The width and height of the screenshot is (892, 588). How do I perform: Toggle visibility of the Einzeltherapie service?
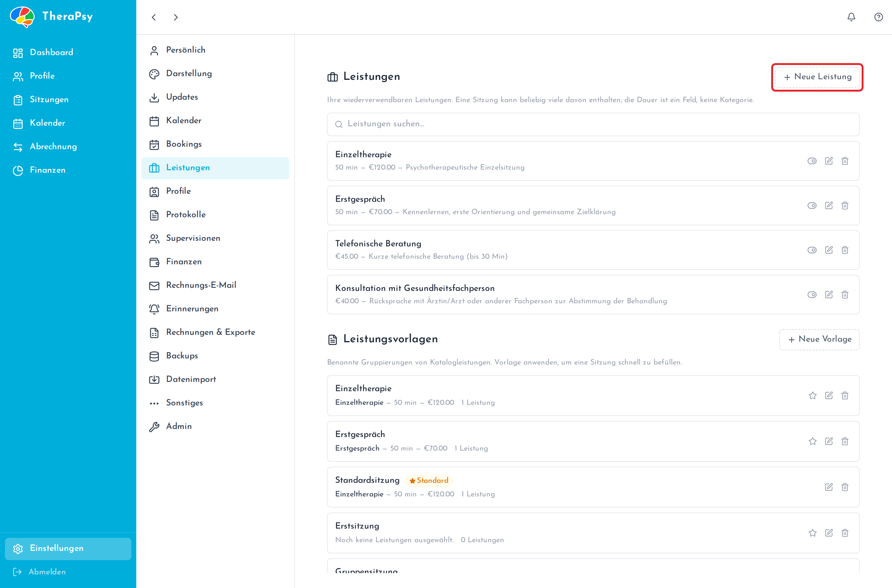[x=812, y=161]
